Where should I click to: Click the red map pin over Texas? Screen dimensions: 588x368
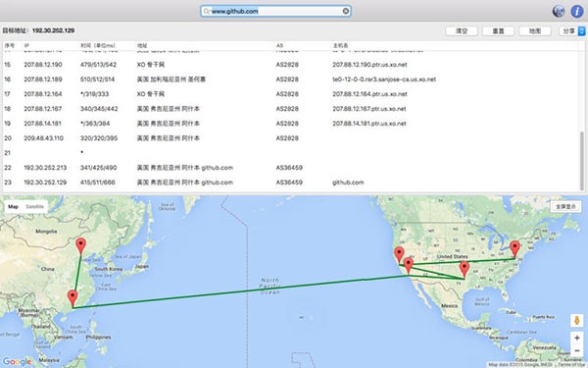pyautogui.click(x=465, y=270)
